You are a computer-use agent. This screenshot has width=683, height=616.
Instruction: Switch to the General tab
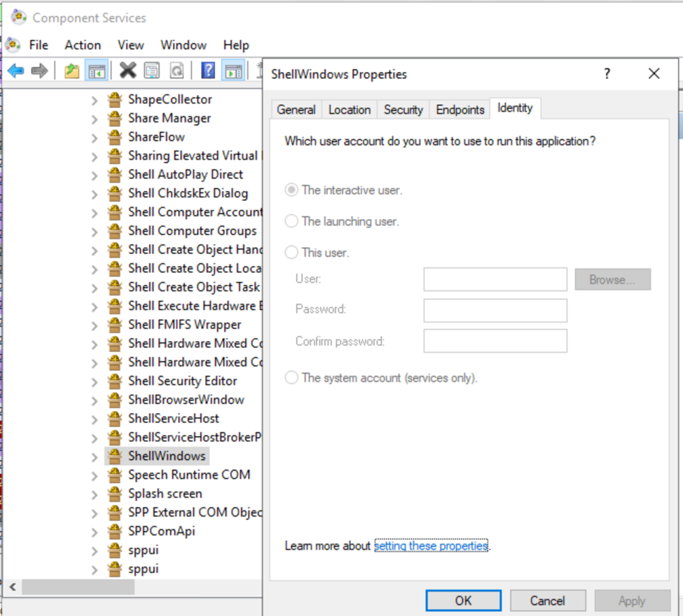pos(296,110)
